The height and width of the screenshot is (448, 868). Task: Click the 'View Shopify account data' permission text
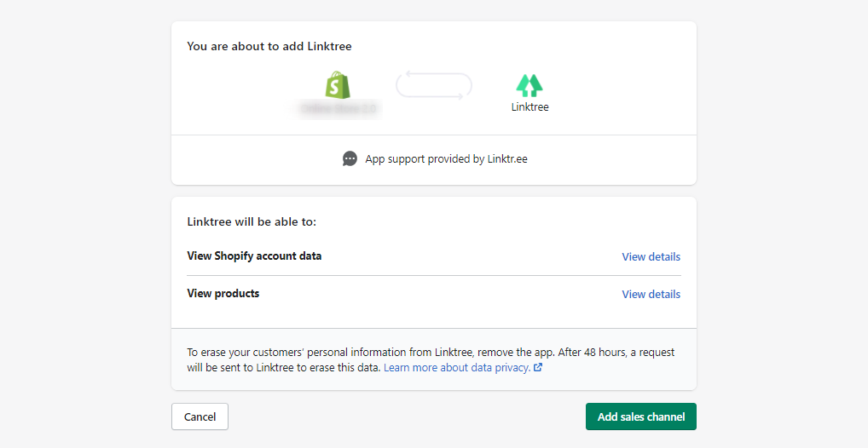(x=254, y=256)
